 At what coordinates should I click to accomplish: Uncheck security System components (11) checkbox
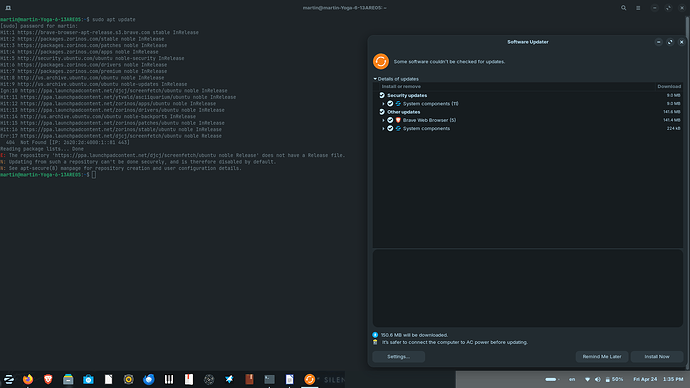pyautogui.click(x=390, y=104)
